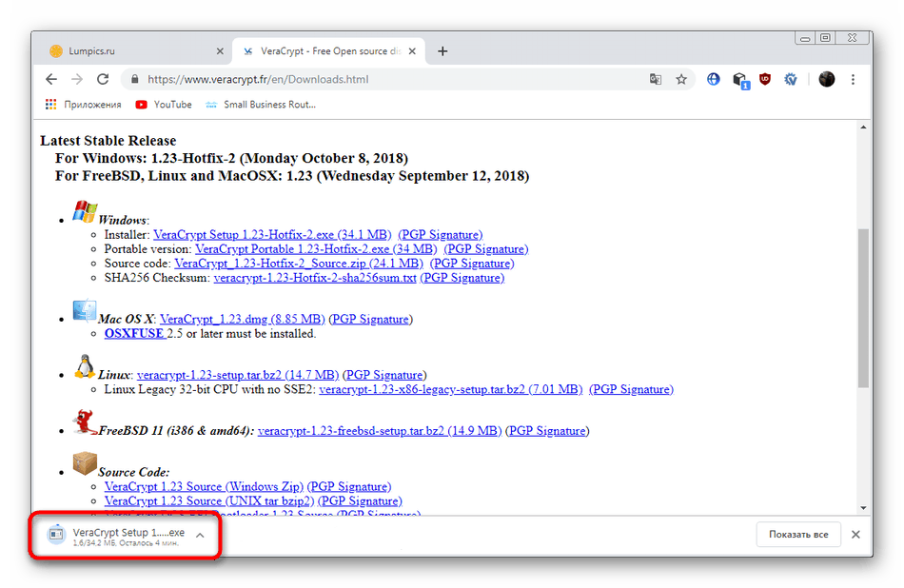Switch to the VeraCrypt tab
This screenshot has width=904, height=588.
click(328, 51)
